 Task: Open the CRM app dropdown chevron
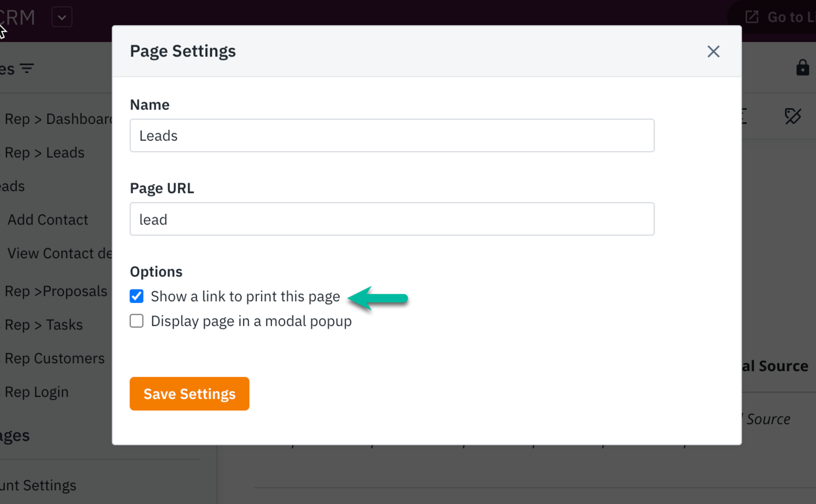click(x=62, y=17)
